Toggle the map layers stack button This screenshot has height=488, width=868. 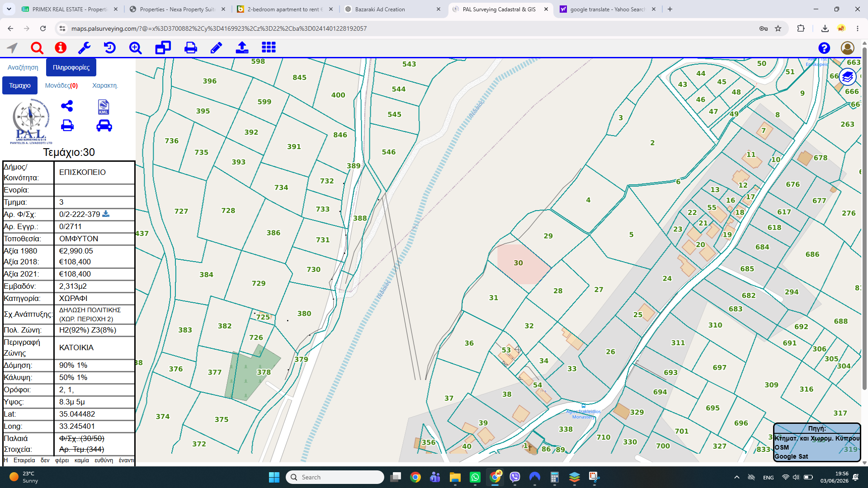(848, 77)
